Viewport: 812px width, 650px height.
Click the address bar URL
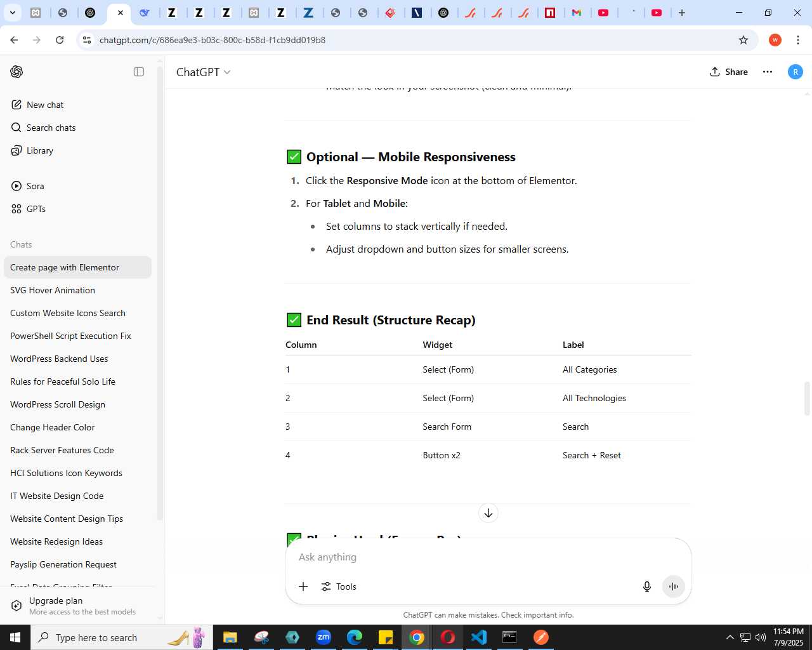pos(213,40)
